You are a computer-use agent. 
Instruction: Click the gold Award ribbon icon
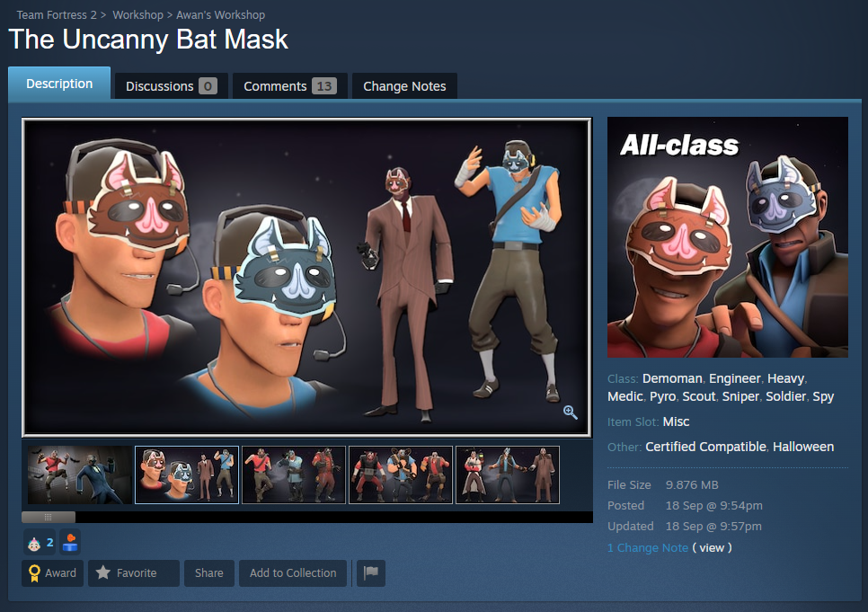click(34, 573)
